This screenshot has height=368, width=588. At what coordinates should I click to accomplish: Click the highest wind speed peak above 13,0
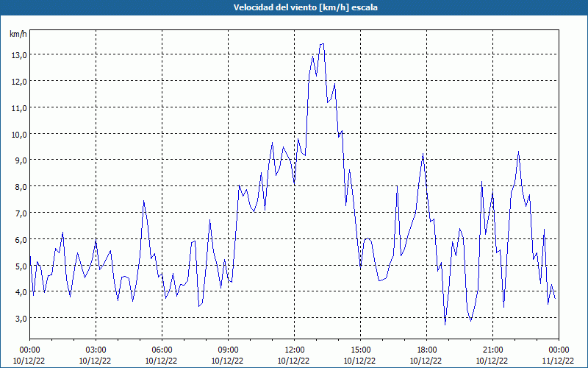(x=322, y=44)
